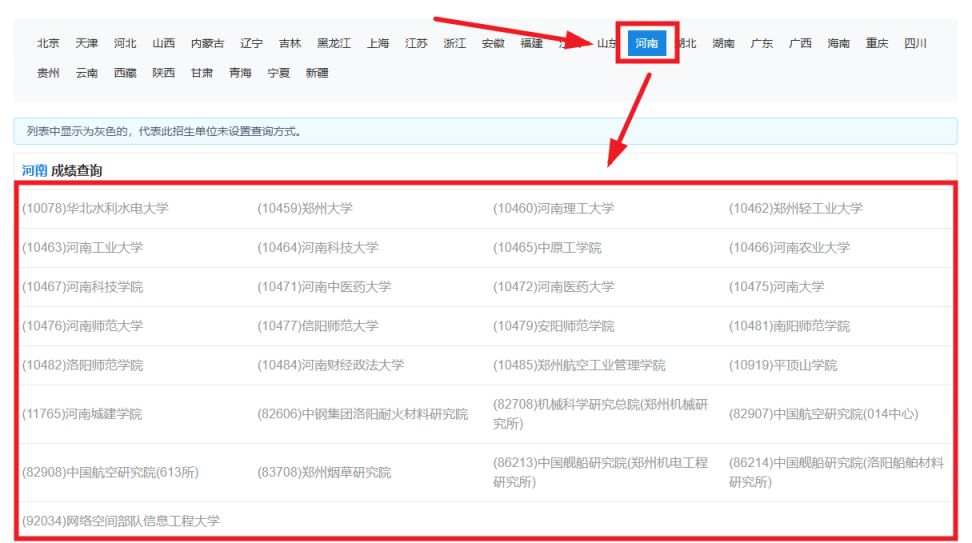Select the 云南 province tab
972x543 pixels.
coord(87,73)
